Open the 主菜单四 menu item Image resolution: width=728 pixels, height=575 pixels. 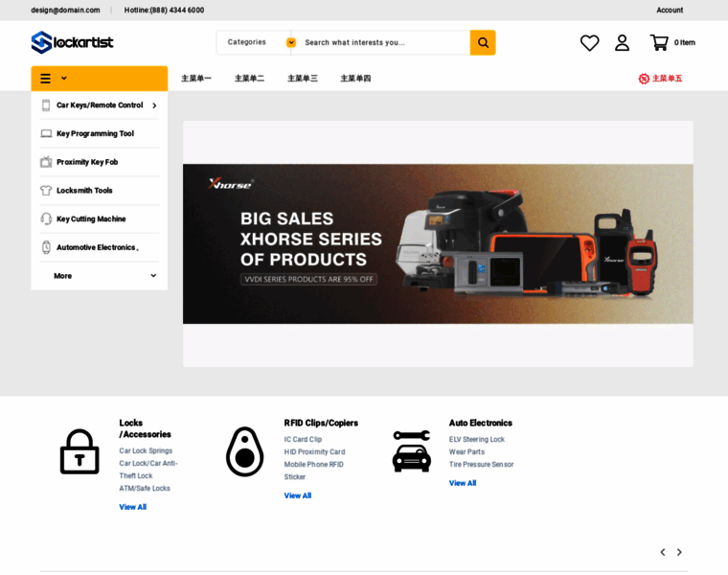tap(355, 79)
